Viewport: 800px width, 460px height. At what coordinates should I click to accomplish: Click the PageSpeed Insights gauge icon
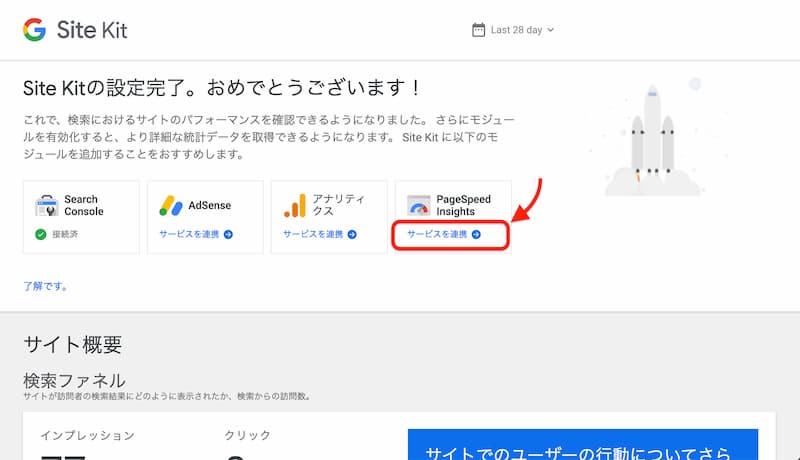419,206
